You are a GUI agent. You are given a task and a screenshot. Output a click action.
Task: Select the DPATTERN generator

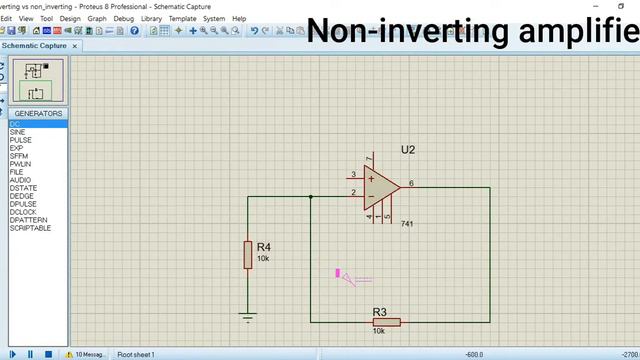(x=38, y=220)
